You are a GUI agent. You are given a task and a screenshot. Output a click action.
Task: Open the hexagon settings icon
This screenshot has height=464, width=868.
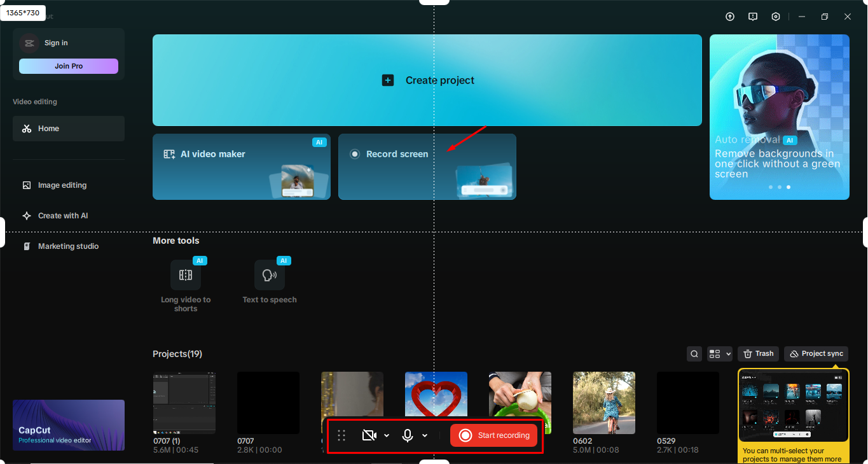pos(776,17)
